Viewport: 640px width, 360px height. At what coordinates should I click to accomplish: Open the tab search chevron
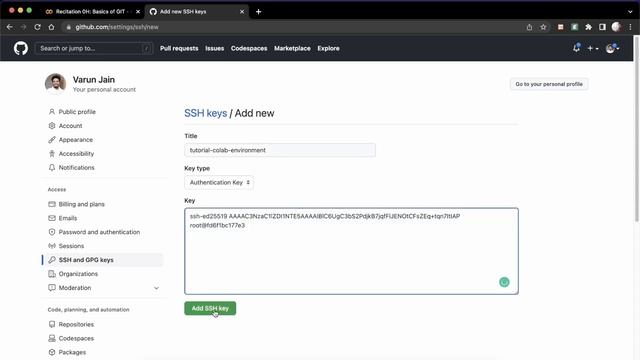631,11
